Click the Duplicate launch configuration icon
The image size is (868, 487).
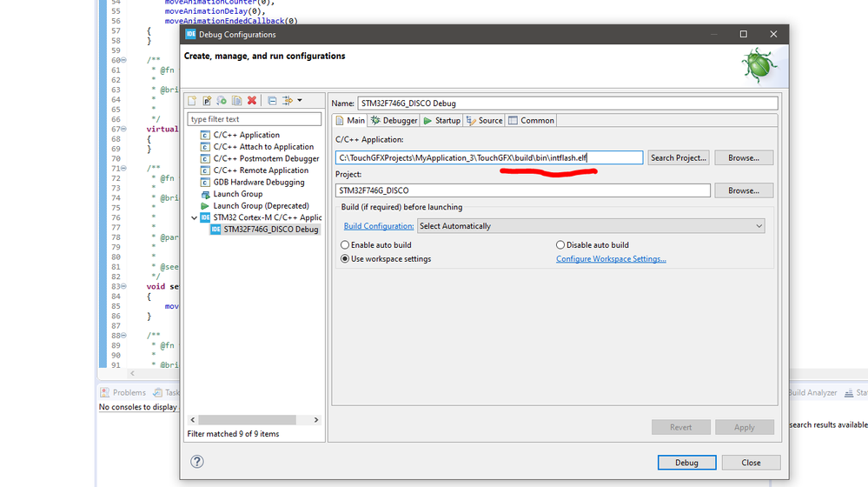[236, 100]
